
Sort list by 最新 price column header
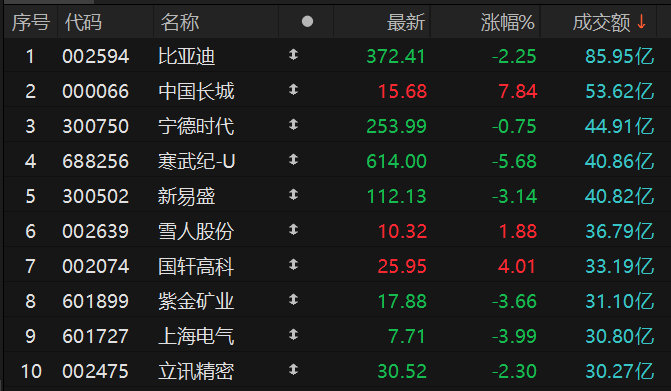pos(406,22)
